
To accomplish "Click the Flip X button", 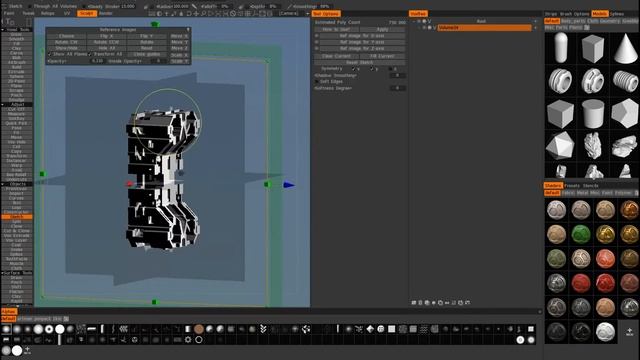I will coord(107,36).
